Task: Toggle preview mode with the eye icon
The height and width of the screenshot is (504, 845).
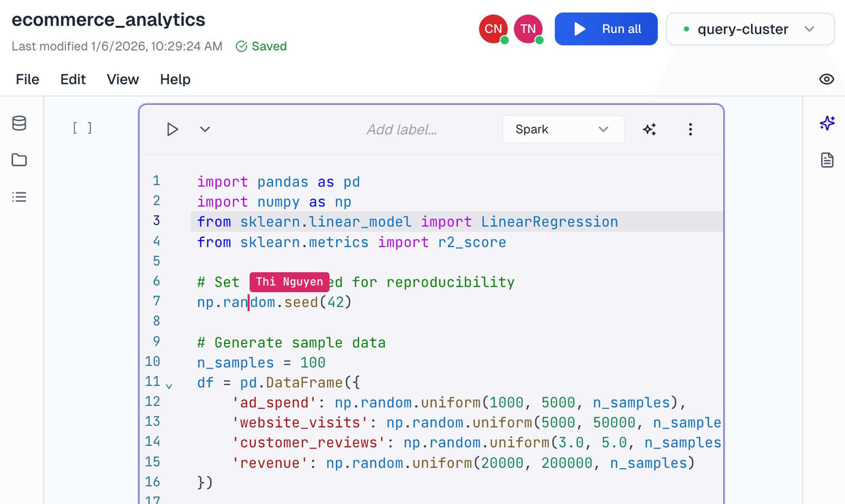Action: point(827,79)
